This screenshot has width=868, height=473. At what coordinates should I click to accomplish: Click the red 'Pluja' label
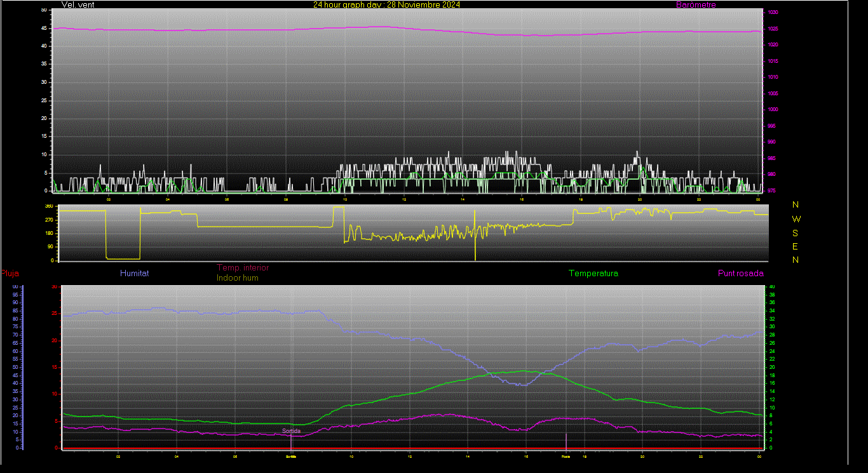pos(10,274)
